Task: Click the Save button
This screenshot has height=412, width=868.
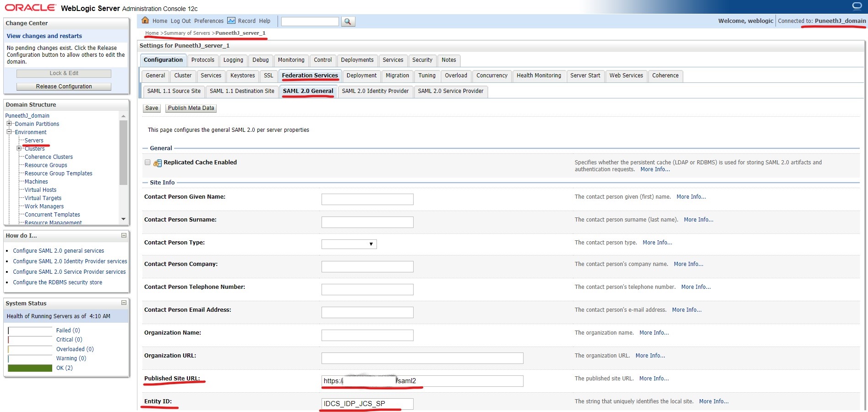Action: [x=152, y=108]
